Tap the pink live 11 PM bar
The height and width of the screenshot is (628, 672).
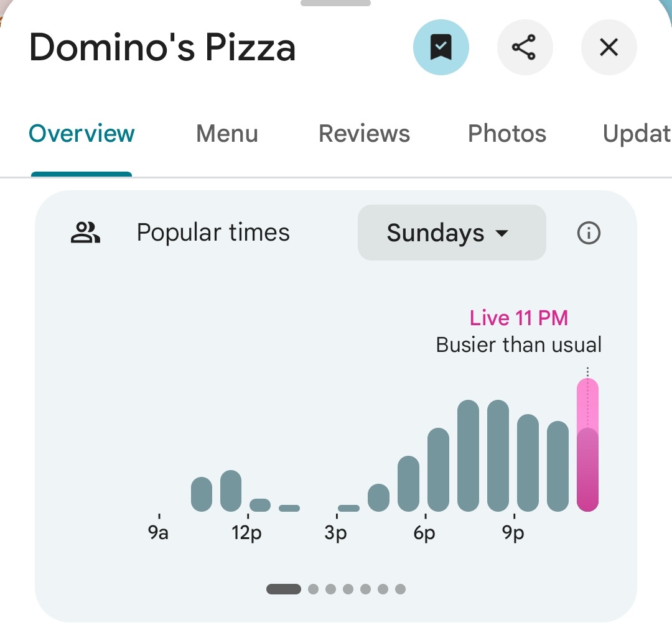[587, 445]
